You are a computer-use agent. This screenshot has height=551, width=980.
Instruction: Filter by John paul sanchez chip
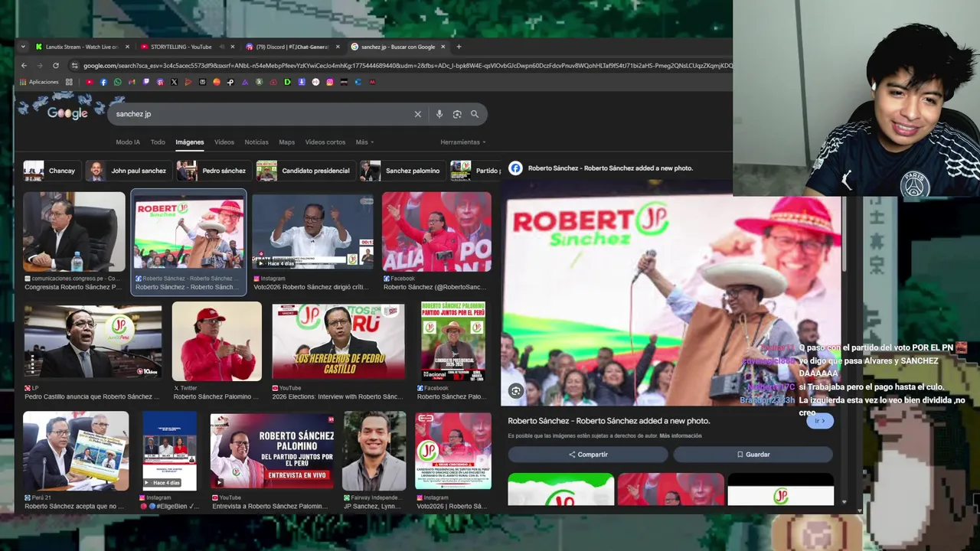[129, 171]
